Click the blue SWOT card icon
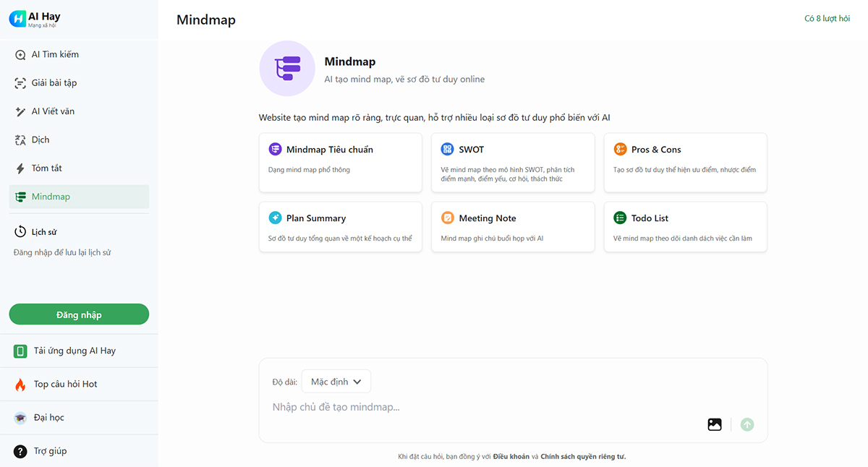The image size is (868, 467). (448, 150)
